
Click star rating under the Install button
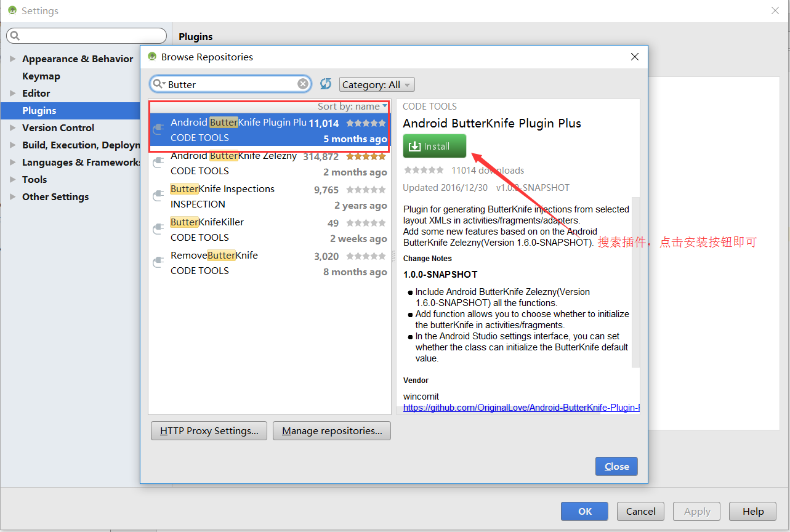[x=424, y=170]
